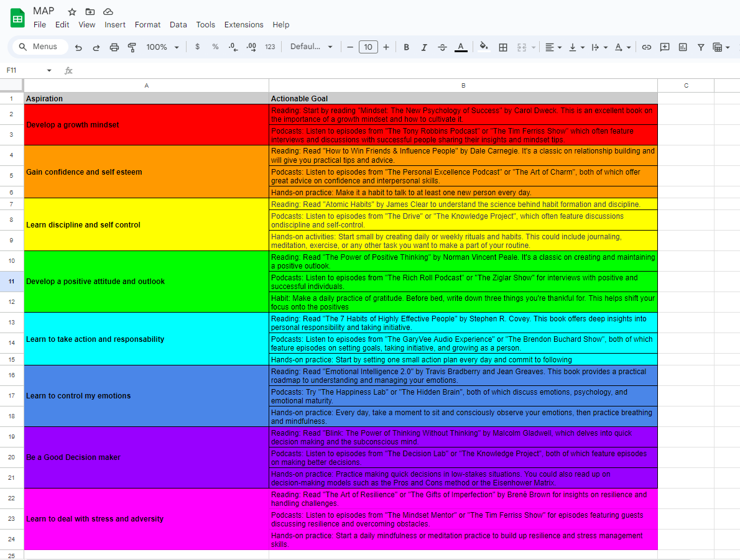Select column A header
This screenshot has width=740, height=560.
pyautogui.click(x=146, y=85)
